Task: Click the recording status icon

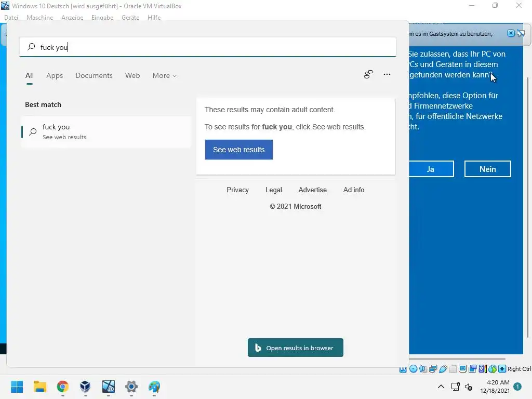Action: 472,369
